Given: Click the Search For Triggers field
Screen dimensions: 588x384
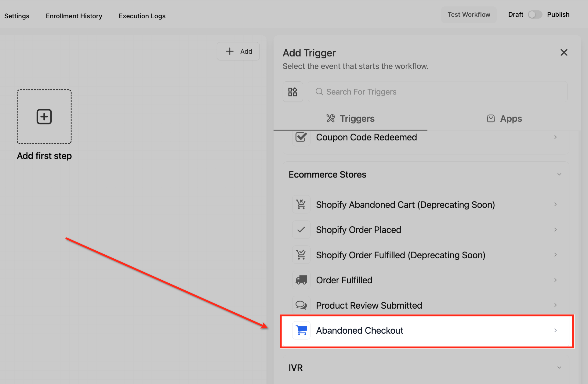Looking at the screenshot, I should click(x=437, y=92).
